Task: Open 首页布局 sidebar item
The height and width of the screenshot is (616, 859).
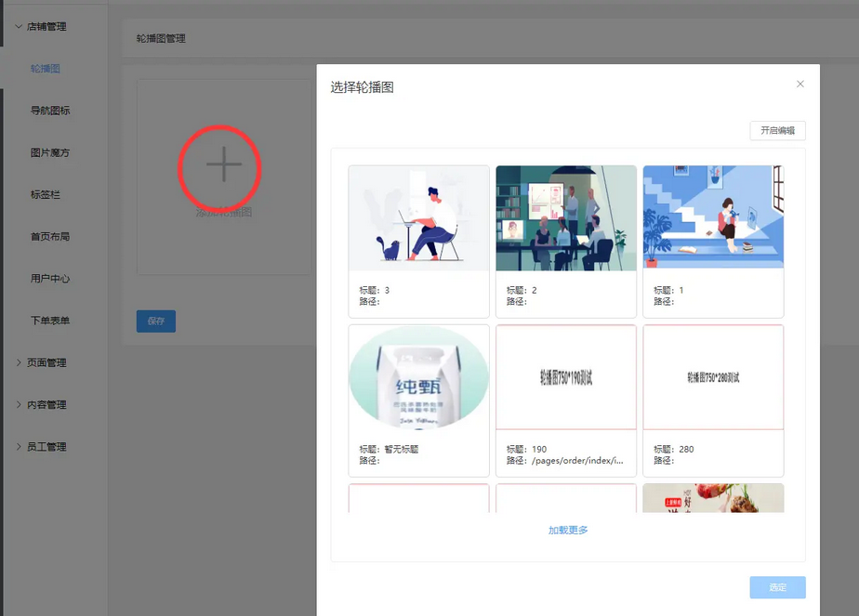Action: coord(50,236)
